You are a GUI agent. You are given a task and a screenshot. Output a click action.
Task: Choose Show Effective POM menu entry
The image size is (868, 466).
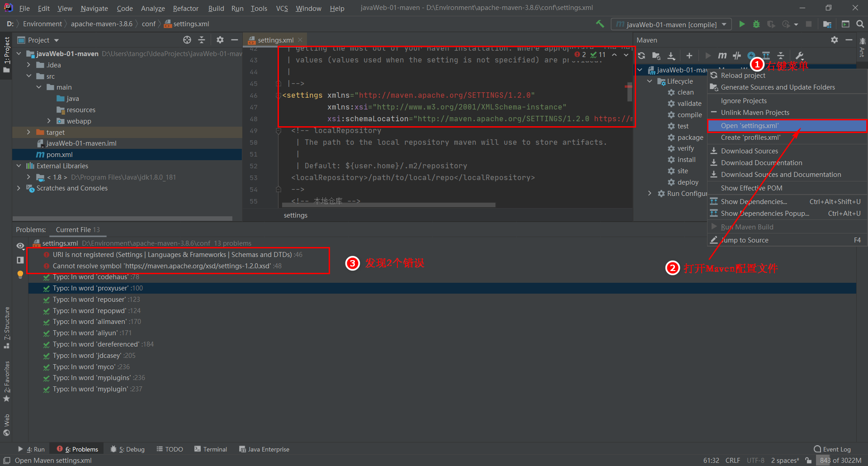point(787,188)
